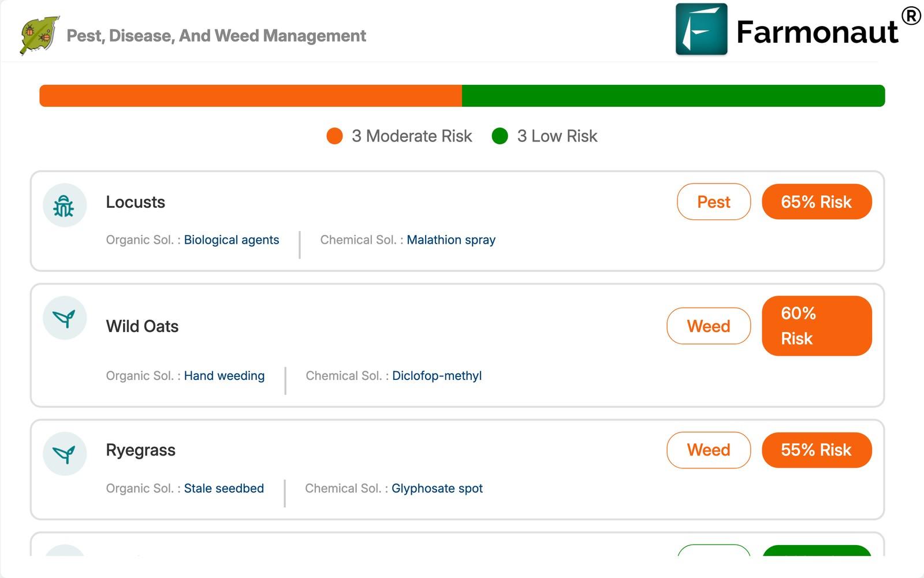Click the 3 Low Risk label
This screenshot has width=924, height=578.
coord(557,136)
